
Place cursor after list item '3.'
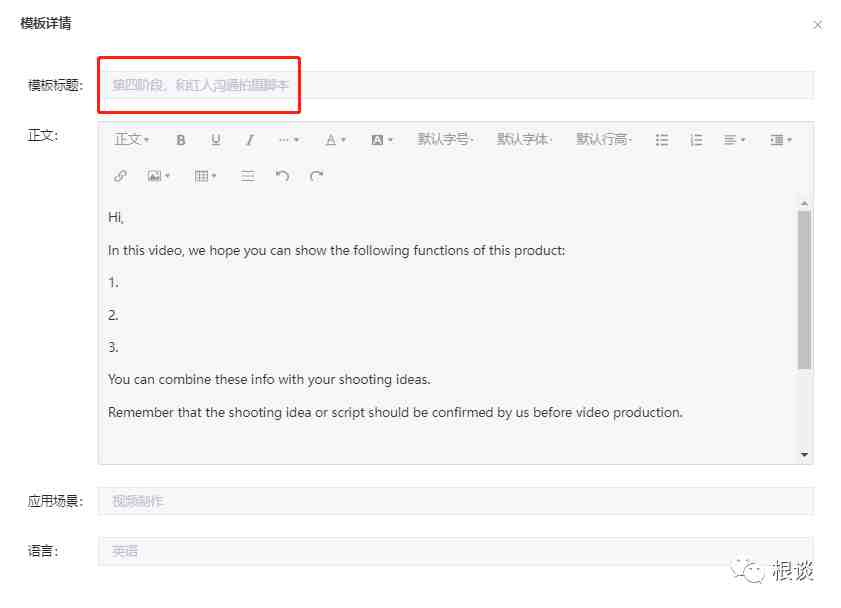click(x=113, y=347)
